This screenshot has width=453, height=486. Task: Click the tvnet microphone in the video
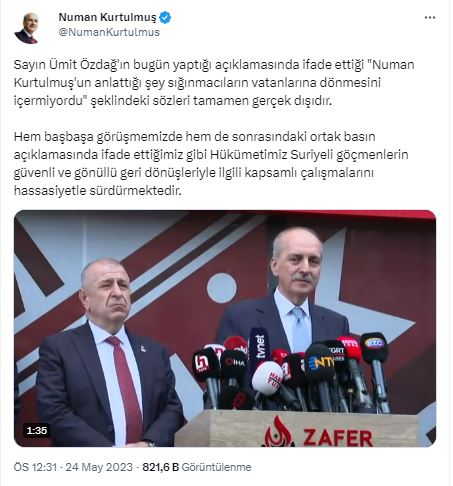(x=260, y=347)
